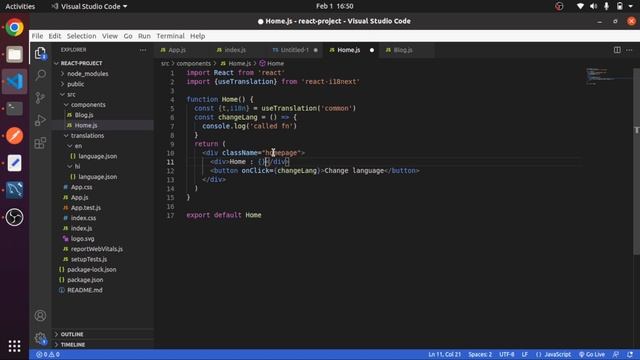640x360 pixels.
Task: Open reportWebVitals.js in the explorer
Action: [x=97, y=249]
